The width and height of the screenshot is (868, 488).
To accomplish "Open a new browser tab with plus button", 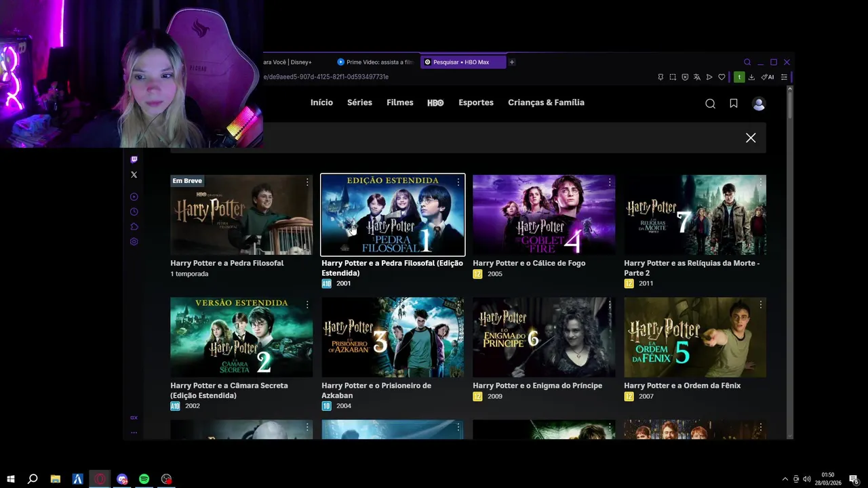I will 512,62.
